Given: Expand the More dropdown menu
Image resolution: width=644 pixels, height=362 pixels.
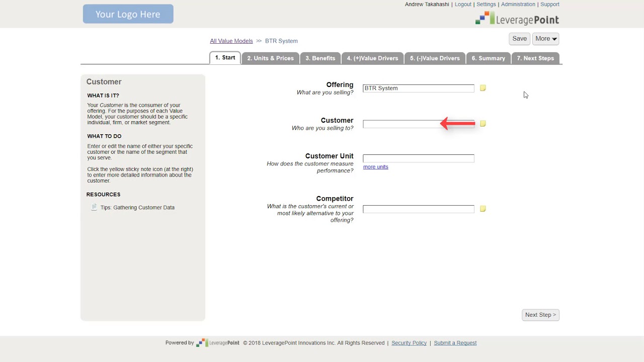Looking at the screenshot, I should pyautogui.click(x=546, y=39).
